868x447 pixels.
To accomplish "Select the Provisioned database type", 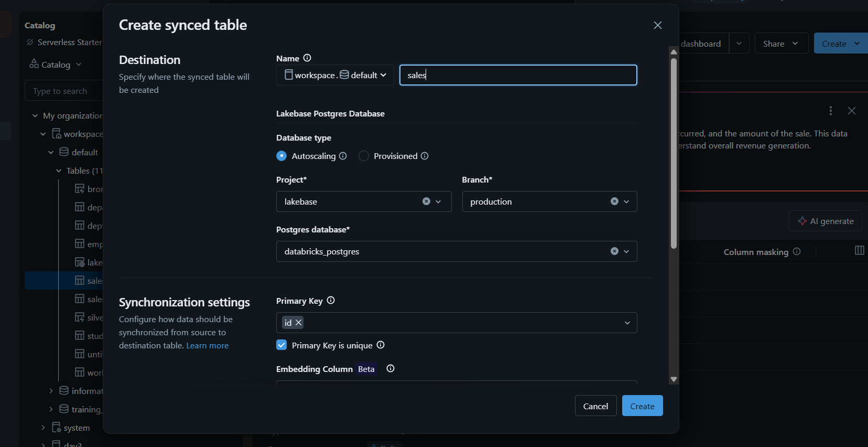I will pyautogui.click(x=364, y=156).
